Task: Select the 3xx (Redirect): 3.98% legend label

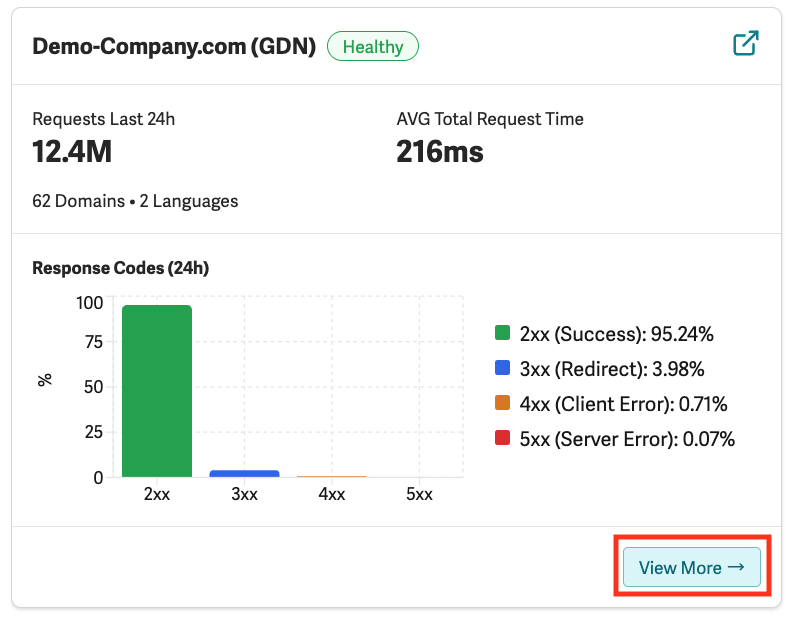Action: pyautogui.click(x=611, y=369)
